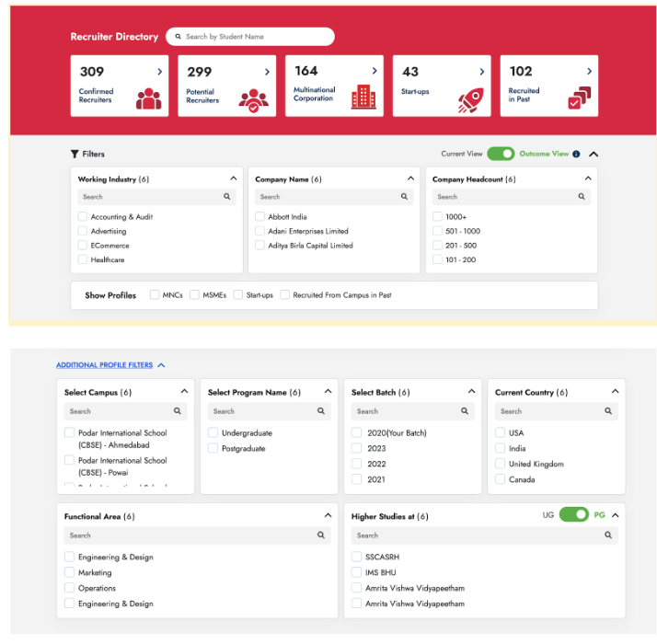Collapse the Company Name filter panel
The height and width of the screenshot is (644, 657).
(410, 179)
